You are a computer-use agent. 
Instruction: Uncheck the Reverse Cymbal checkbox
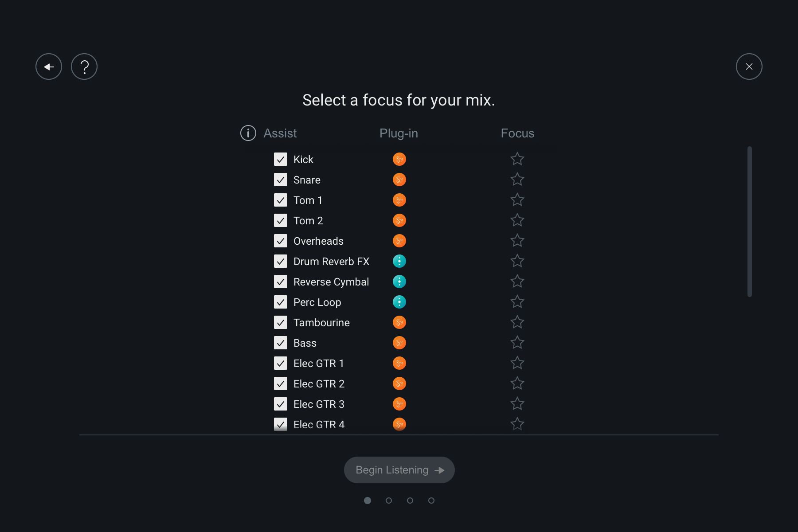pyautogui.click(x=281, y=282)
